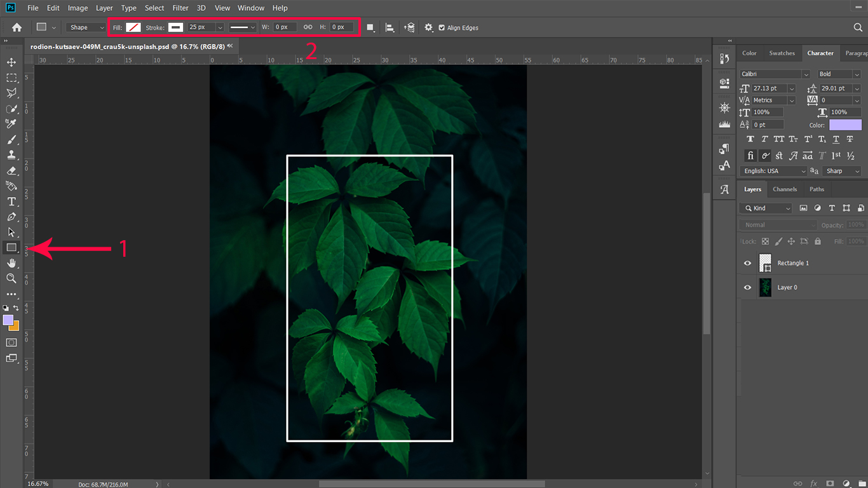Open the Filter menu
Image resolution: width=868 pixels, height=488 pixels.
click(x=180, y=8)
